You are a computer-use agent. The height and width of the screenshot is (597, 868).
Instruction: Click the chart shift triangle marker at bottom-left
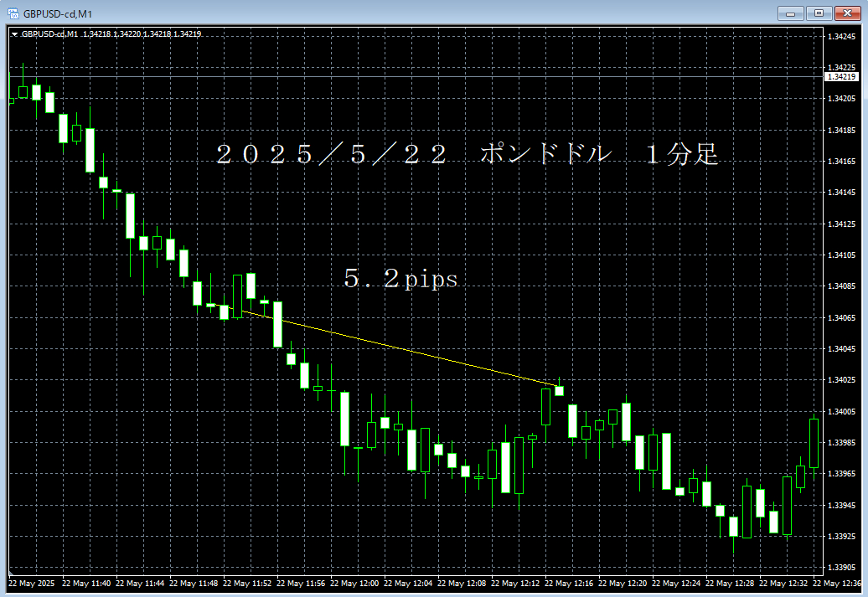coord(11,572)
